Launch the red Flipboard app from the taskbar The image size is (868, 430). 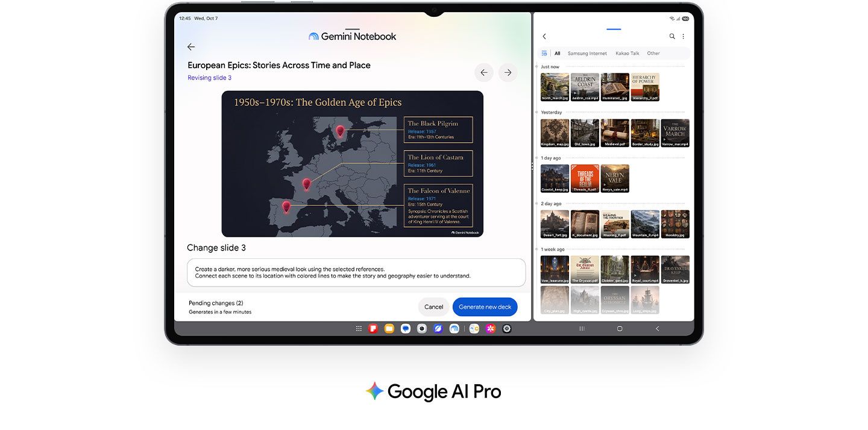click(373, 329)
